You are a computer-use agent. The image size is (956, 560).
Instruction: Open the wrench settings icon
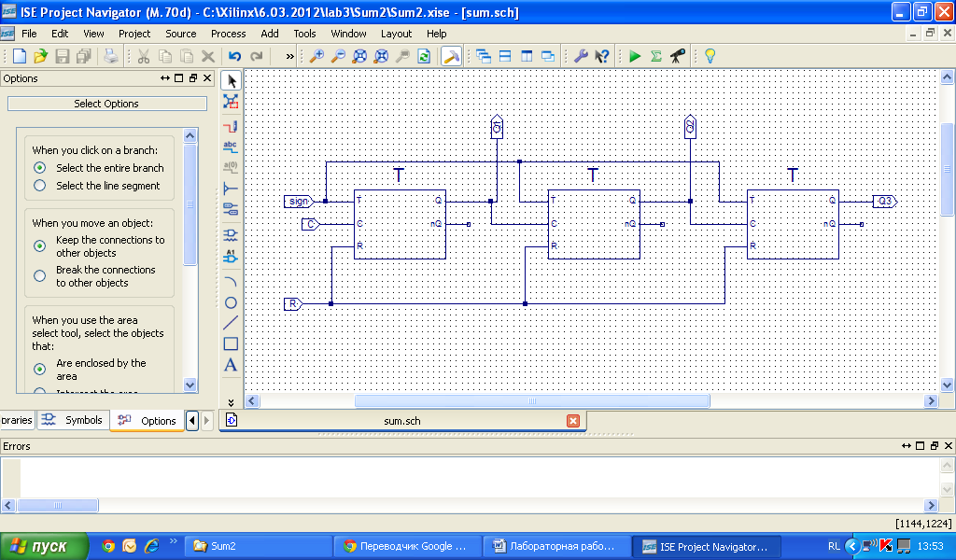(581, 56)
